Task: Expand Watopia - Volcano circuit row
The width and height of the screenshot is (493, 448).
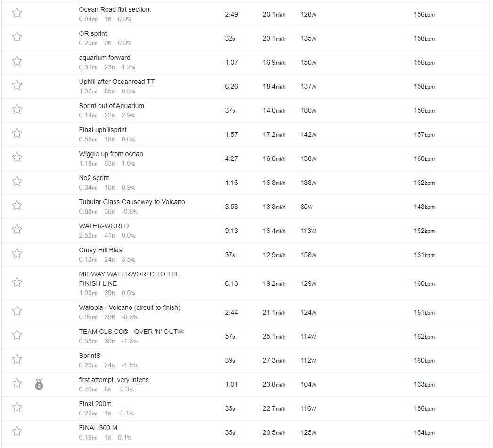Action: pos(246,312)
